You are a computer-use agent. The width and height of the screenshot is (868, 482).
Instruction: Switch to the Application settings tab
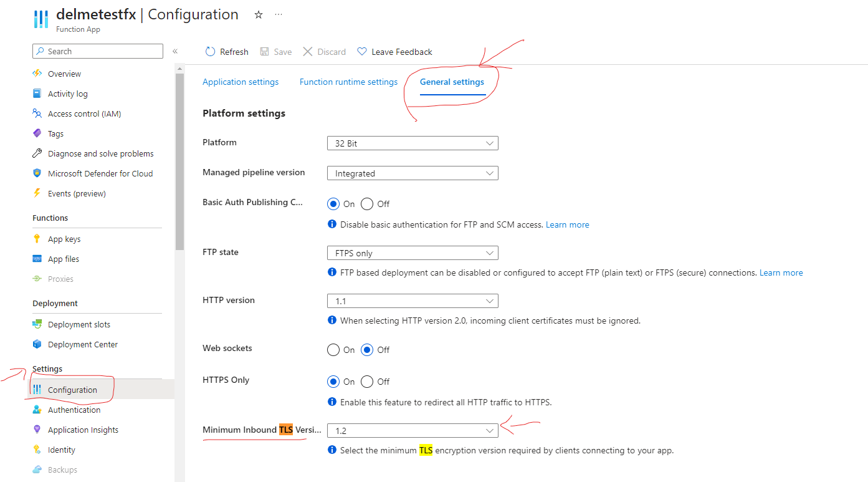coord(240,82)
